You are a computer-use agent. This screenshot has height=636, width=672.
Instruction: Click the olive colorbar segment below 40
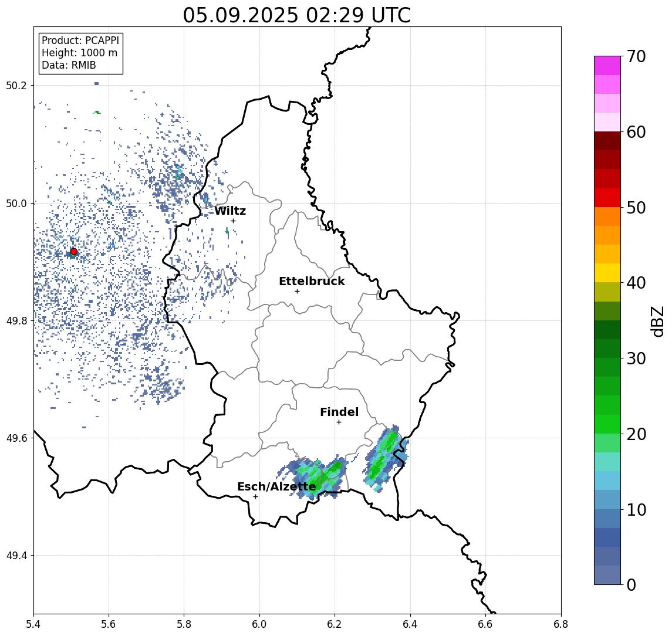click(607, 292)
